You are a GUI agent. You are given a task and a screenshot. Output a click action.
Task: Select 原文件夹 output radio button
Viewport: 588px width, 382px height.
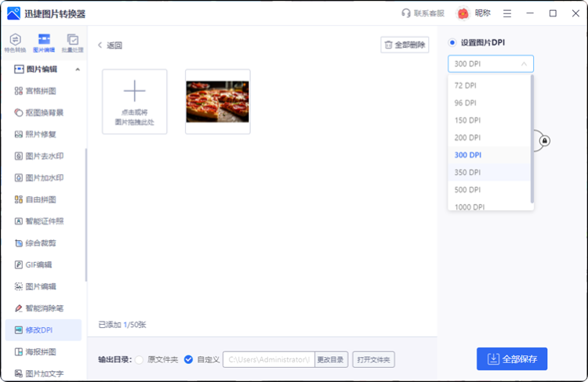139,360
